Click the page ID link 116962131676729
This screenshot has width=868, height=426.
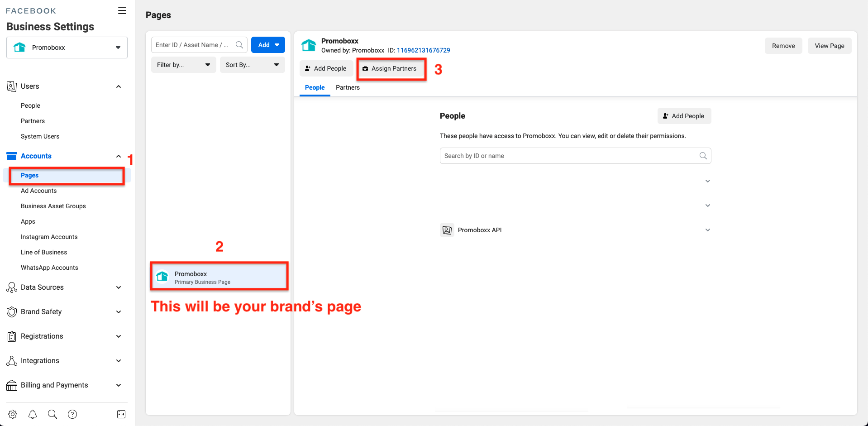click(x=423, y=50)
